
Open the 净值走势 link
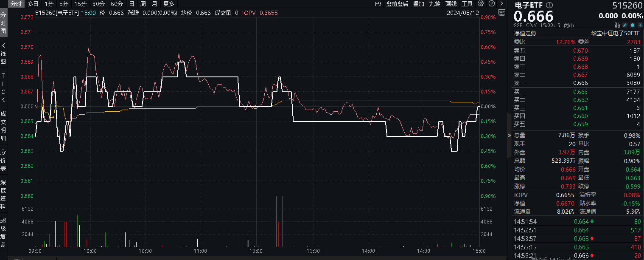tap(525, 33)
